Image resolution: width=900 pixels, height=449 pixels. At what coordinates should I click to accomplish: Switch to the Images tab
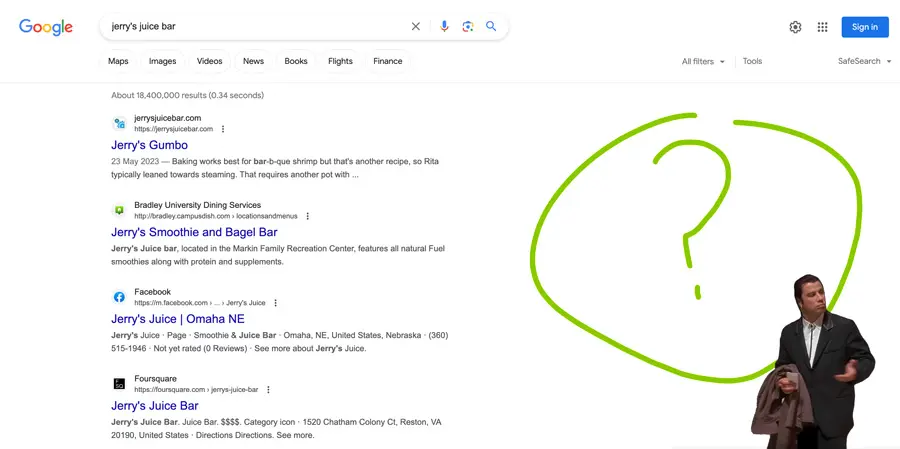coord(162,61)
